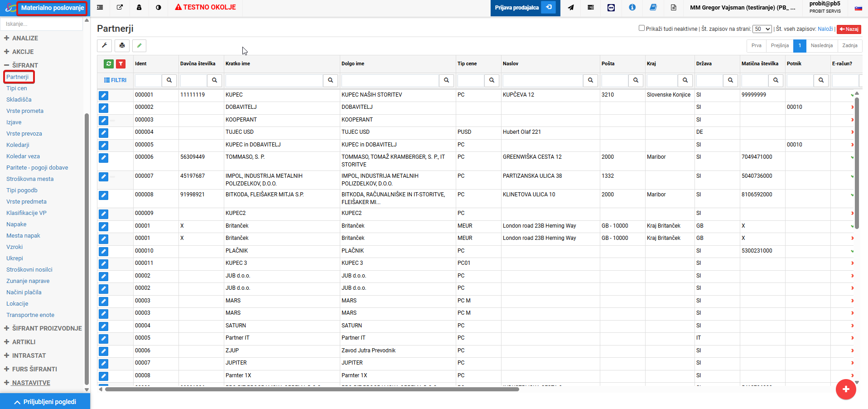The image size is (868, 409).
Task: Toggle the contrast theme icon in top bar
Action: tap(159, 7)
